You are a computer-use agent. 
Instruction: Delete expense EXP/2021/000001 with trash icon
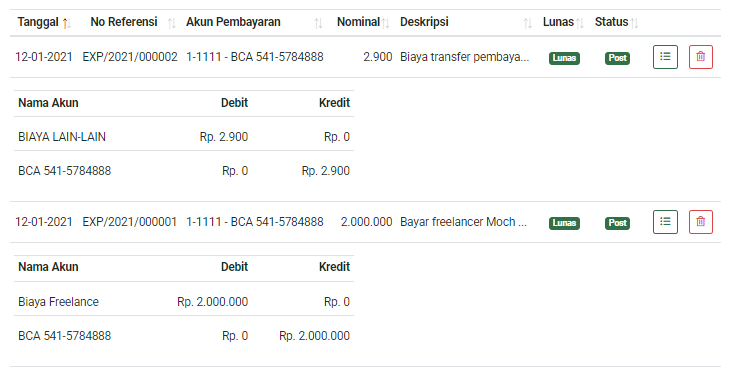point(701,222)
